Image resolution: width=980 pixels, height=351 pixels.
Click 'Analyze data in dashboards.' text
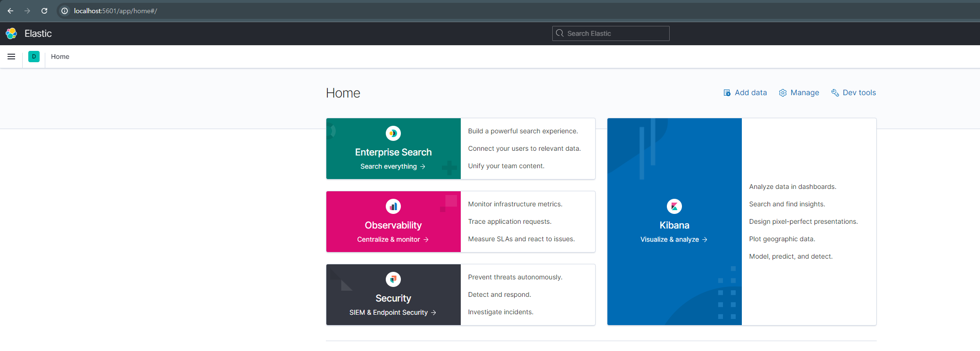pyautogui.click(x=793, y=187)
